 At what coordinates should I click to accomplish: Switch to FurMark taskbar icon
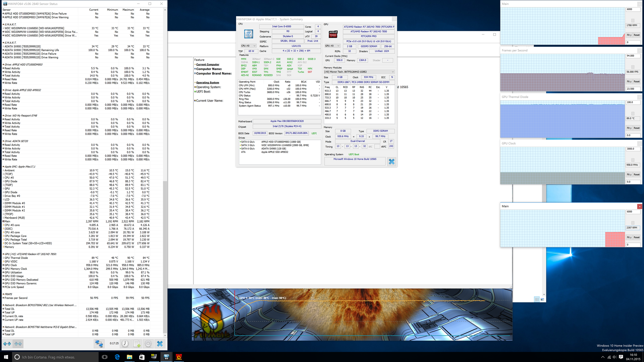point(179,357)
